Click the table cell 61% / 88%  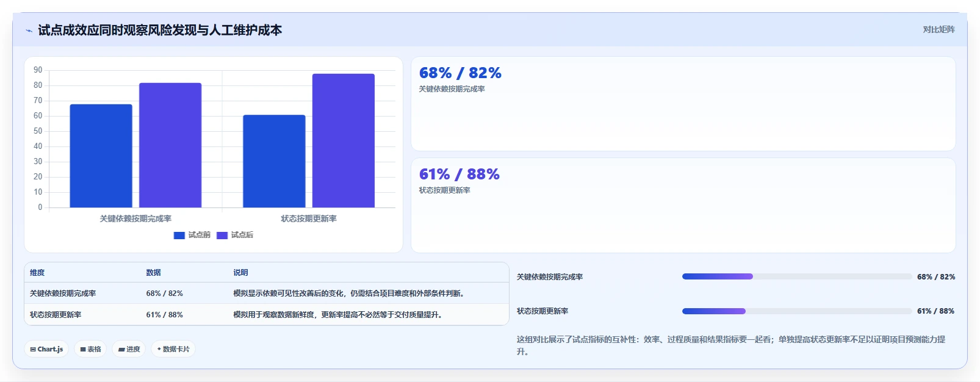(165, 315)
